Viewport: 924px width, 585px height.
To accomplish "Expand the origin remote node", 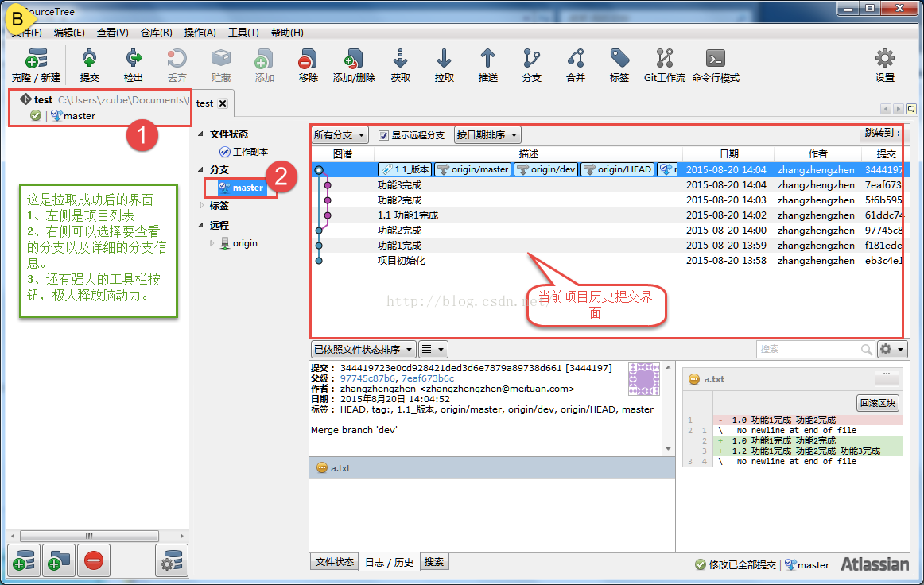I will (212, 243).
